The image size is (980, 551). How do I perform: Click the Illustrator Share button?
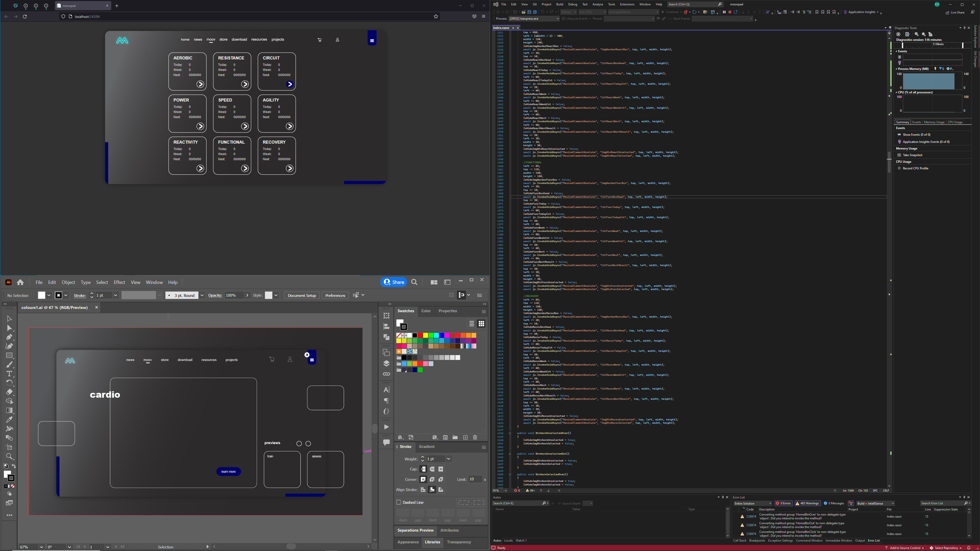(x=394, y=282)
